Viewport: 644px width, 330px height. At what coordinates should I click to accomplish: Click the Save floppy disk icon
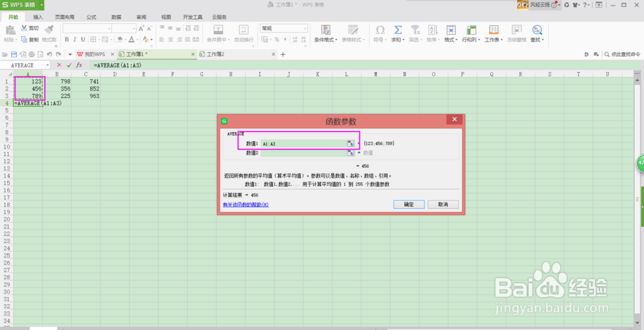14,54
